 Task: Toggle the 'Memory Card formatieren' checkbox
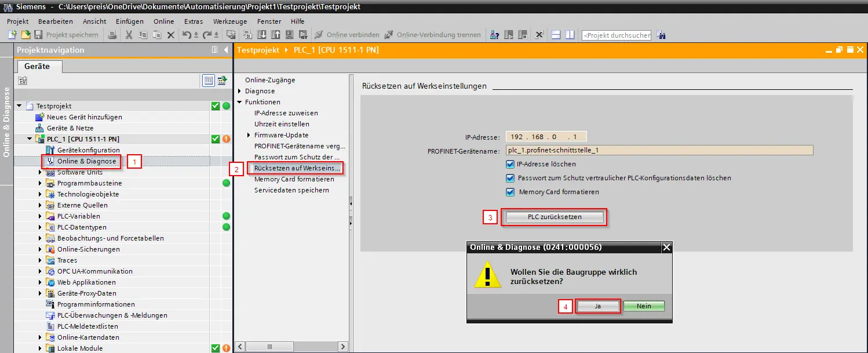510,192
